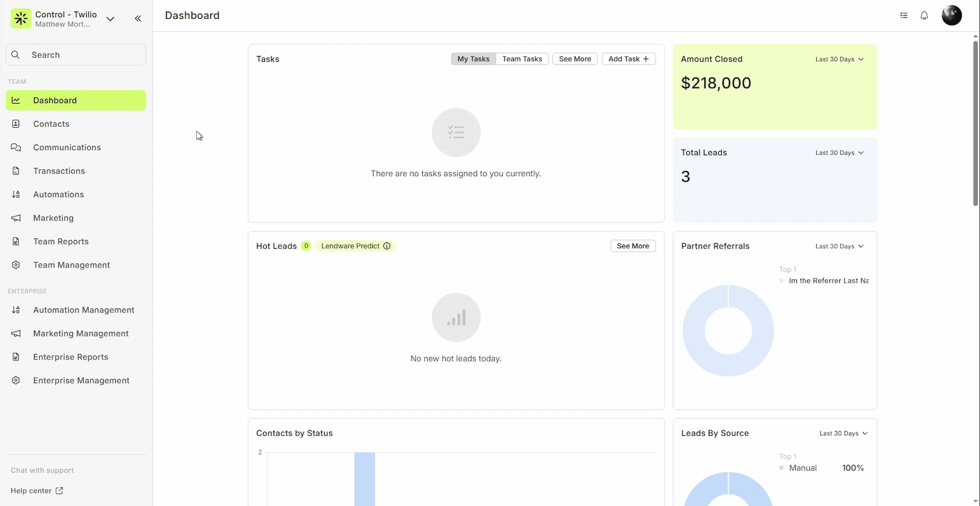
Task: Click the sidebar Search field
Action: coord(77,55)
